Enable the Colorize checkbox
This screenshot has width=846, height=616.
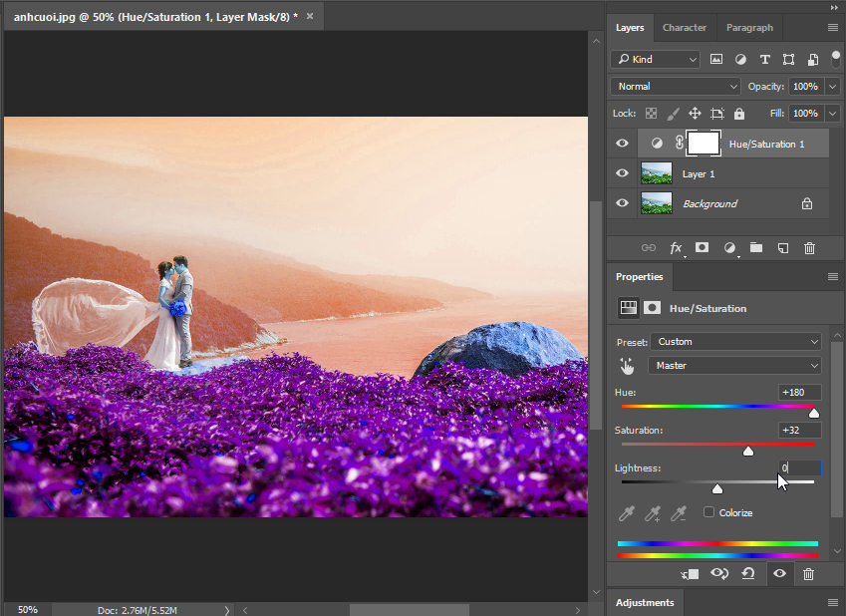(708, 511)
